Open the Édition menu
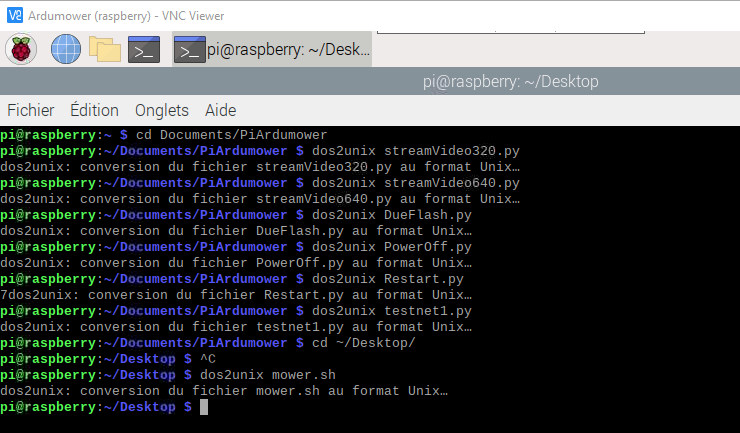This screenshot has height=433, width=740. [94, 110]
